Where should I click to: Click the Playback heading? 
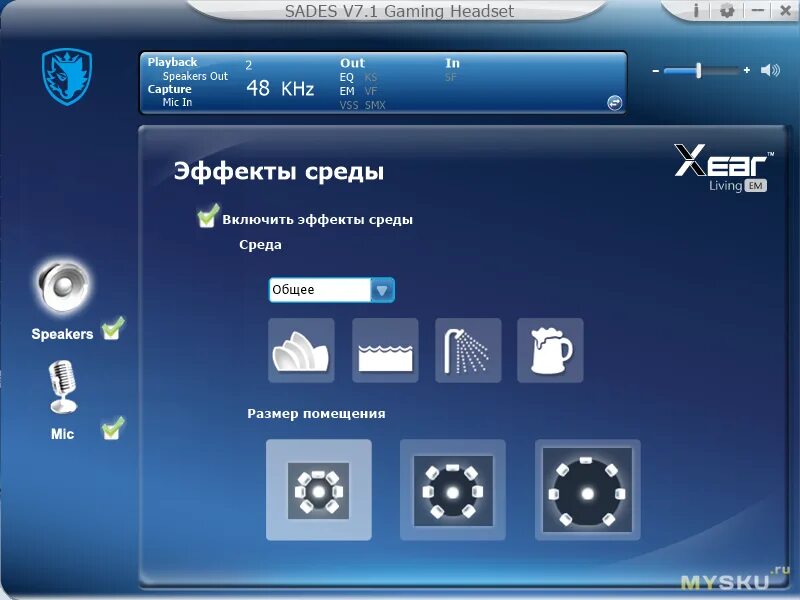point(172,62)
